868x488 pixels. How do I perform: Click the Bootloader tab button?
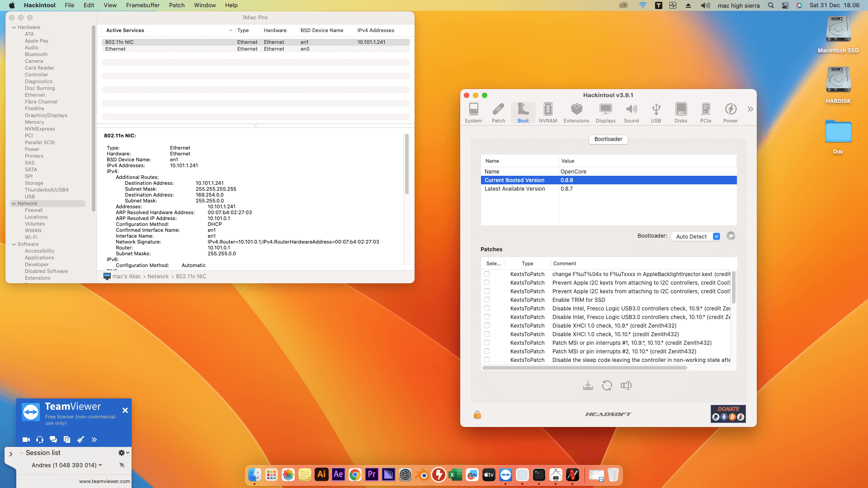608,139
